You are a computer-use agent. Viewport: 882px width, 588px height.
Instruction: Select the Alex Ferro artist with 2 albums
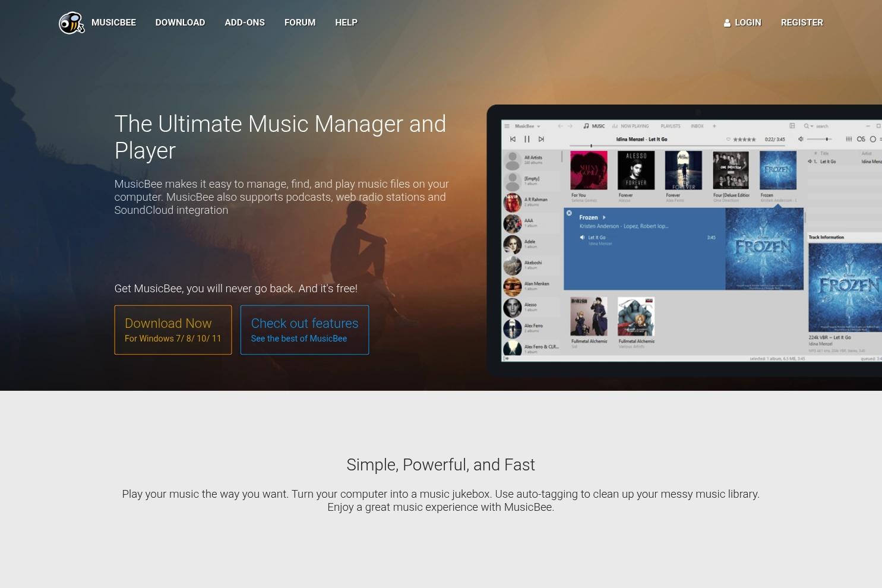tap(532, 328)
